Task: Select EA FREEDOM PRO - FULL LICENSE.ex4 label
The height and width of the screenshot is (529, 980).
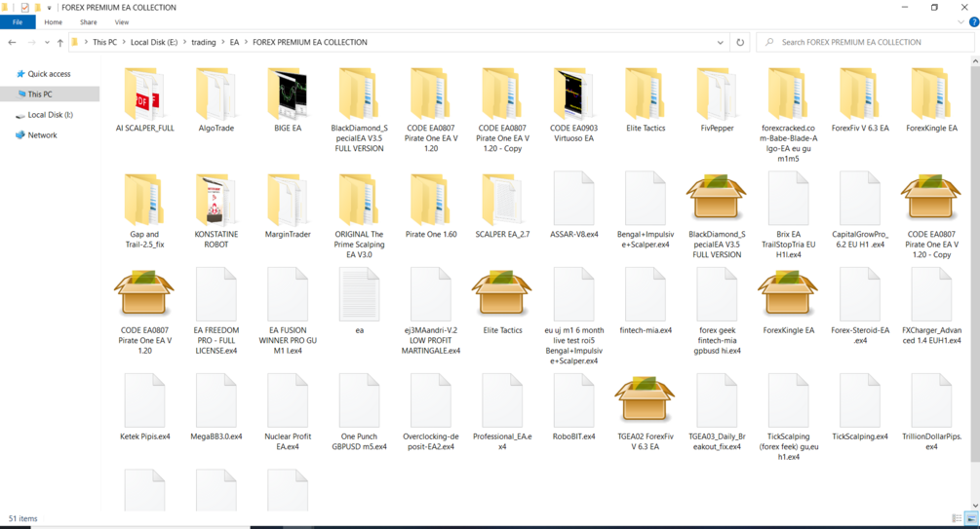Action: point(216,340)
